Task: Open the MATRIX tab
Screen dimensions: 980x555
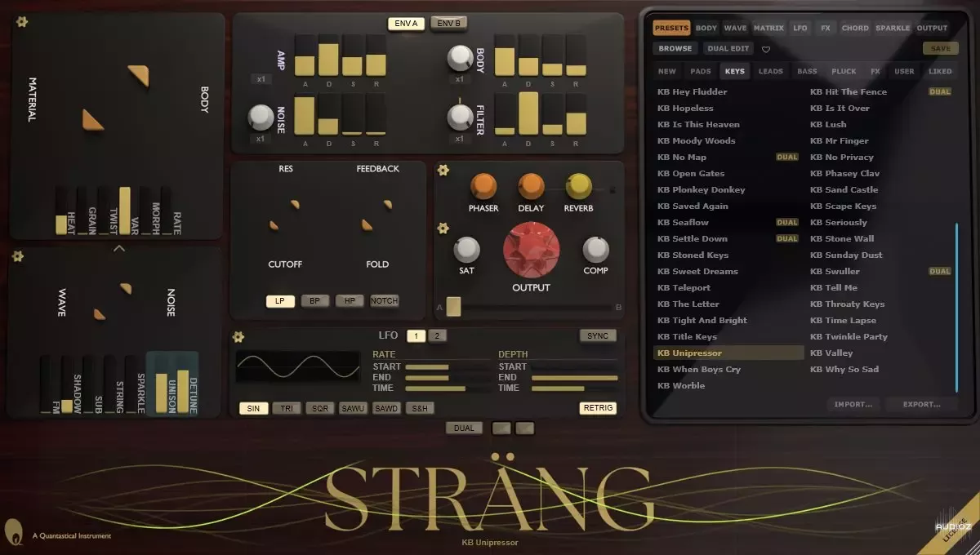Action: pos(768,28)
